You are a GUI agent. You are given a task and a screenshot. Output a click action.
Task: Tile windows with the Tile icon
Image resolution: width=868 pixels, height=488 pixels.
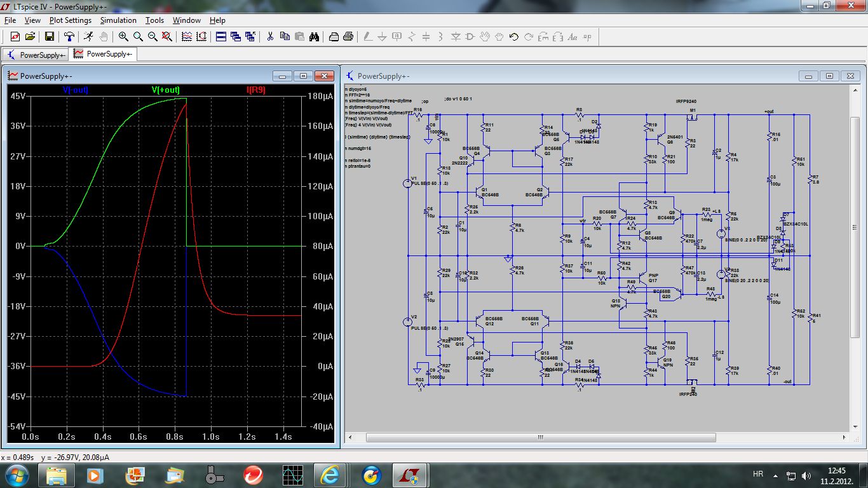221,37
